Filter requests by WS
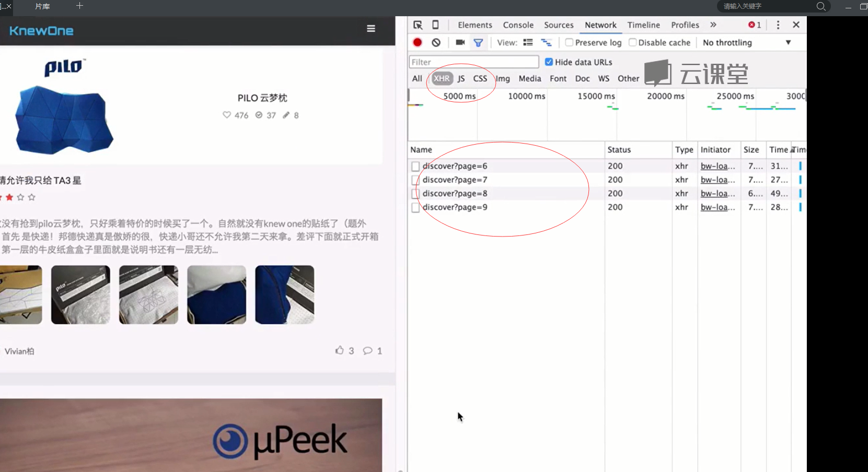Image resolution: width=868 pixels, height=472 pixels. pos(604,78)
